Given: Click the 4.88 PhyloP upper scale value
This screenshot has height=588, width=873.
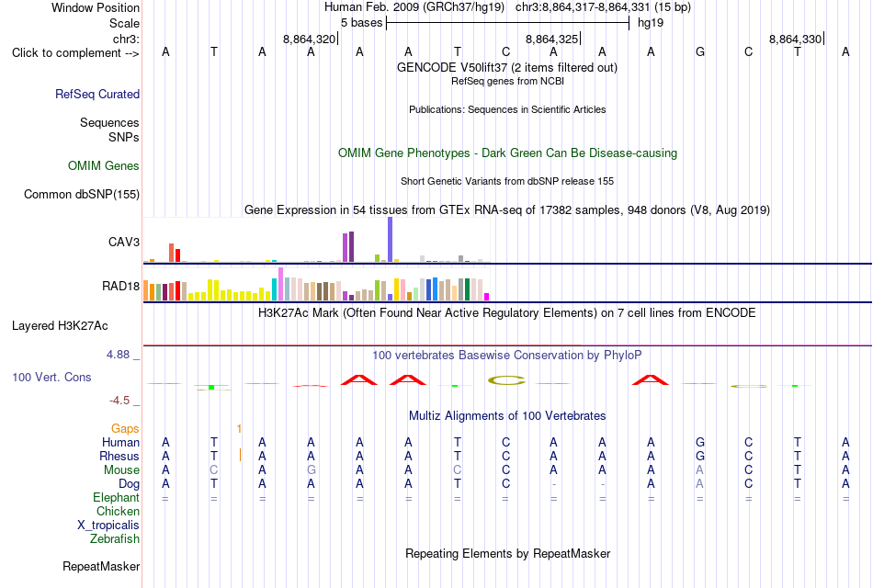Looking at the screenshot, I should point(118,355).
